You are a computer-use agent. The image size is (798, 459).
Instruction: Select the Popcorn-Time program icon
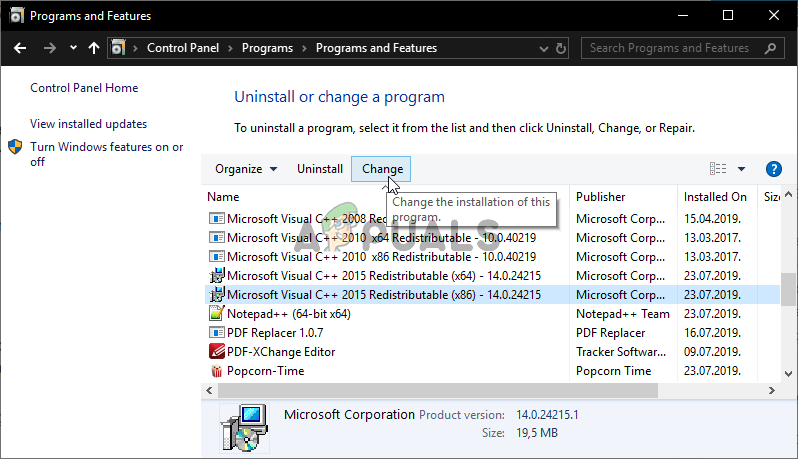pos(216,371)
